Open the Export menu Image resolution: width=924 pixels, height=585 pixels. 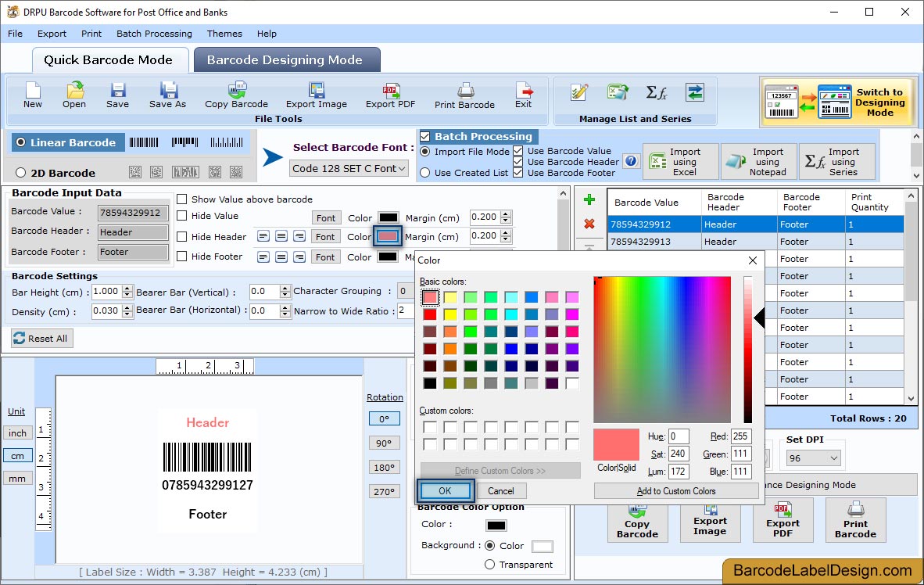(52, 34)
